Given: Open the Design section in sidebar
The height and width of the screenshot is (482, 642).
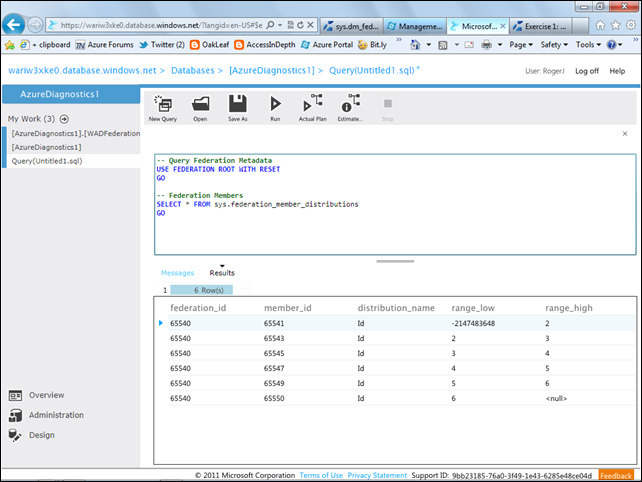Looking at the screenshot, I should pos(32,435).
